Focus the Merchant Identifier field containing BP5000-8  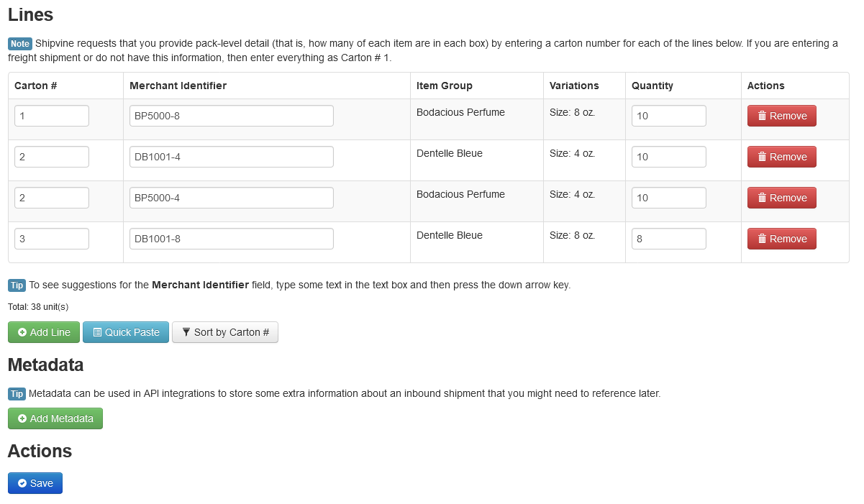(231, 116)
